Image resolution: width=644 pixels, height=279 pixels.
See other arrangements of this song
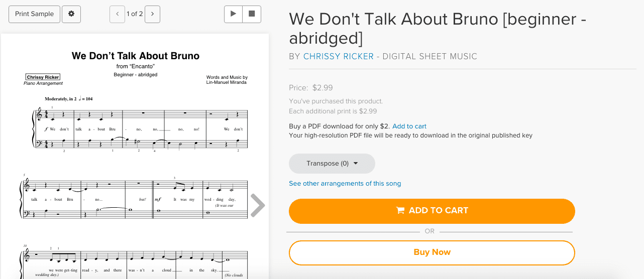(x=345, y=184)
